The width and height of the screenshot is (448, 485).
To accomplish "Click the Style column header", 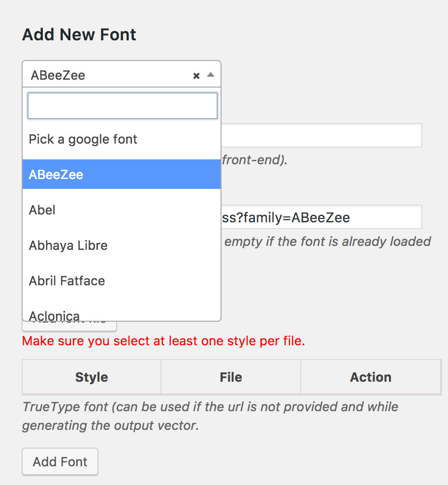I will (x=92, y=377).
